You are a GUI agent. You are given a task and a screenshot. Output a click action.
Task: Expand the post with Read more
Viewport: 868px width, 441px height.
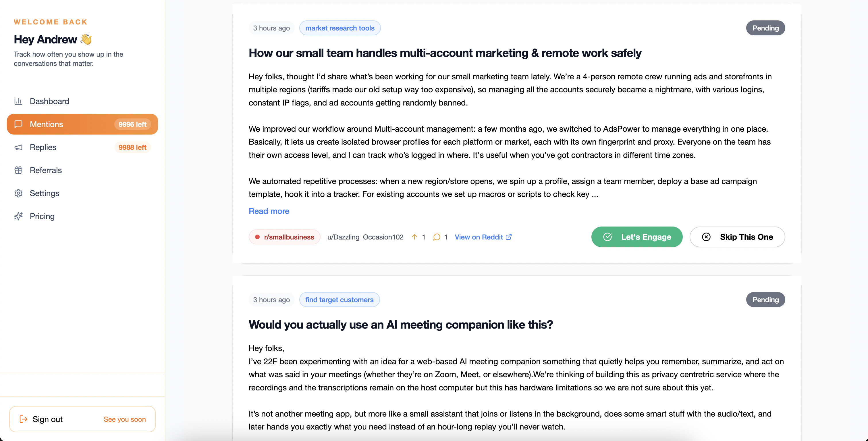pyautogui.click(x=269, y=211)
